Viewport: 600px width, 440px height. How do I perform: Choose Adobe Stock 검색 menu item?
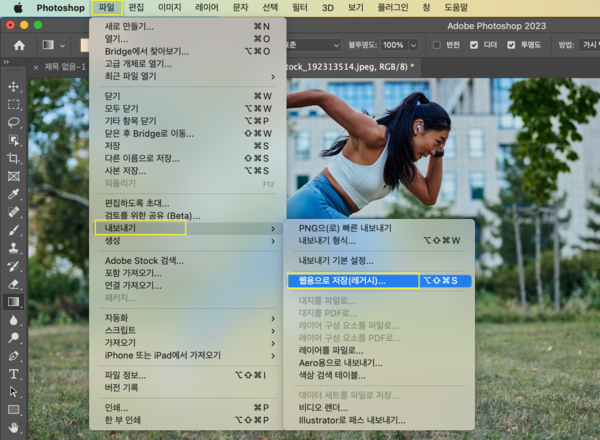click(189, 261)
